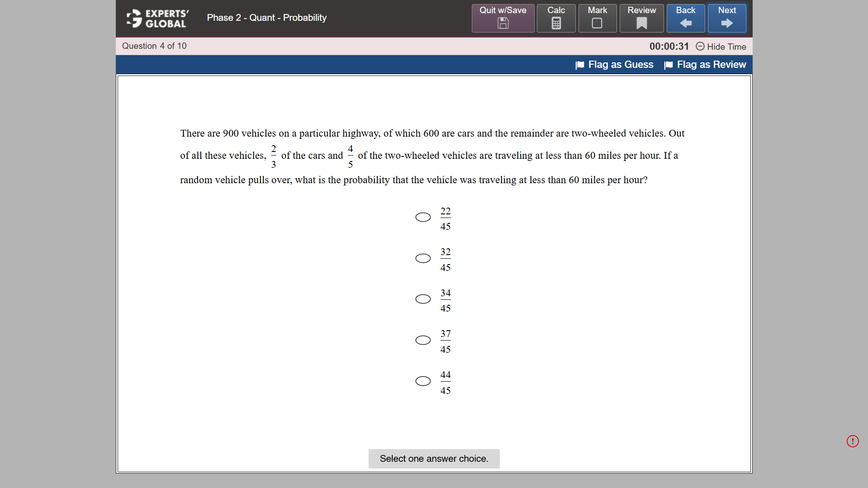The width and height of the screenshot is (868, 488).
Task: Click the Flag as Review label
Action: click(711, 65)
